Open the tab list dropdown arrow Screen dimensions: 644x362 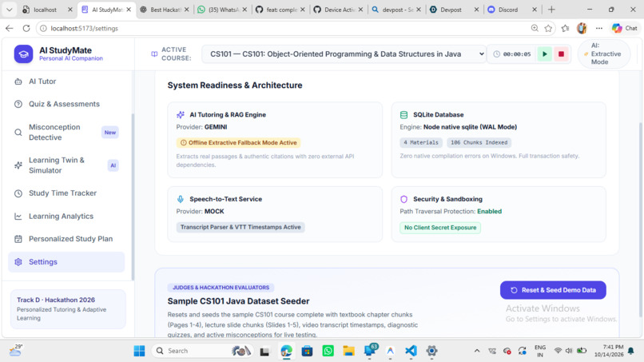coord(9,9)
